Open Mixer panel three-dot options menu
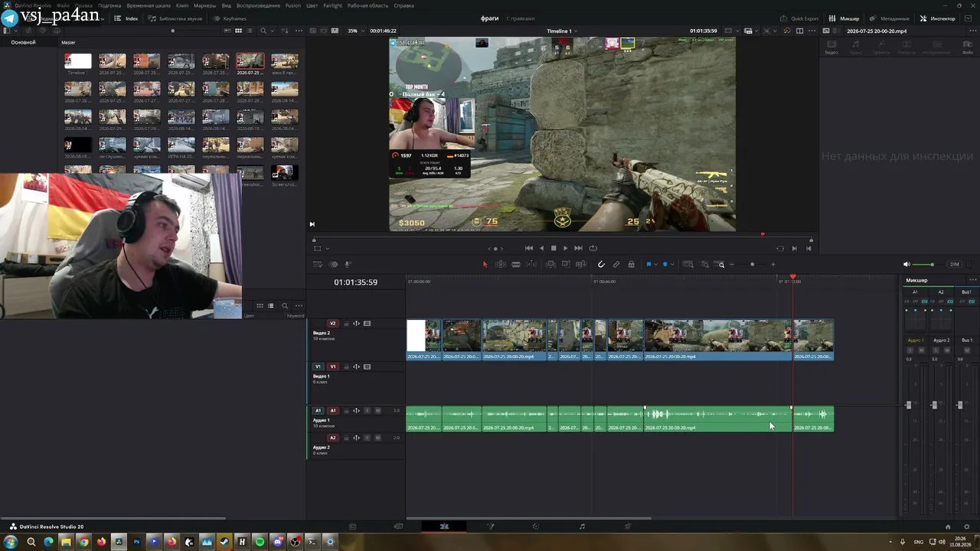Screen dimensions: 980x551 pyautogui.click(x=972, y=280)
